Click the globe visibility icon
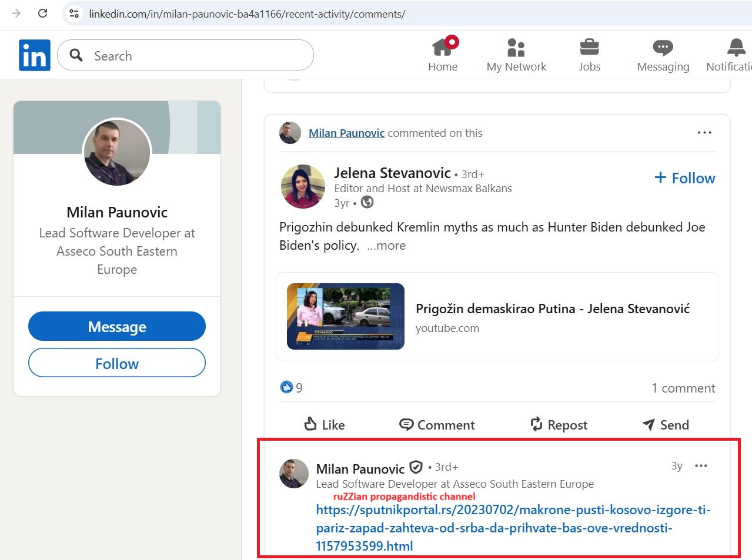The height and width of the screenshot is (560, 752). [x=367, y=202]
